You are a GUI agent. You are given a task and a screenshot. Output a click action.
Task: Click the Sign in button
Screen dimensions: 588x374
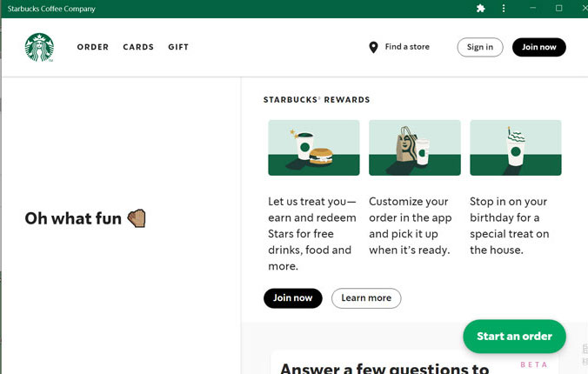pos(480,47)
